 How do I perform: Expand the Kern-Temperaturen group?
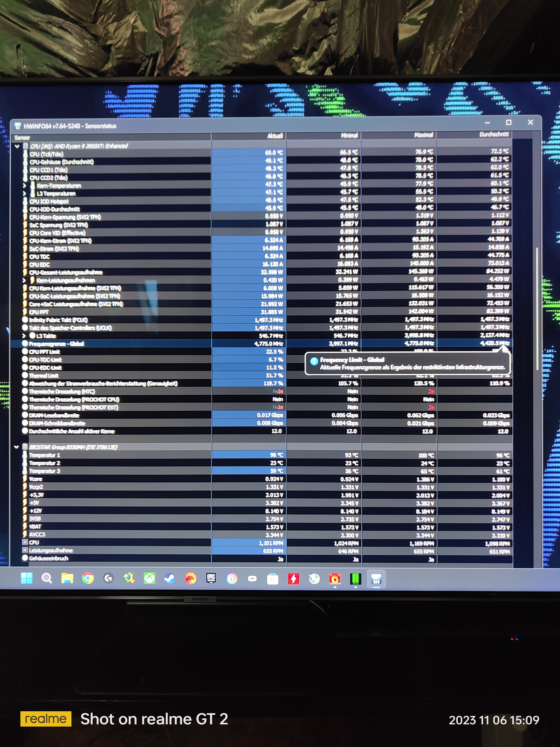point(24,185)
